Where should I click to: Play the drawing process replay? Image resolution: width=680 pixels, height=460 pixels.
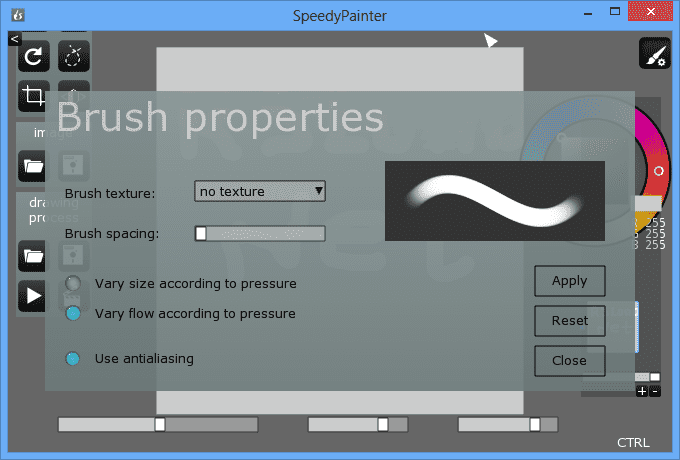pos(33,296)
